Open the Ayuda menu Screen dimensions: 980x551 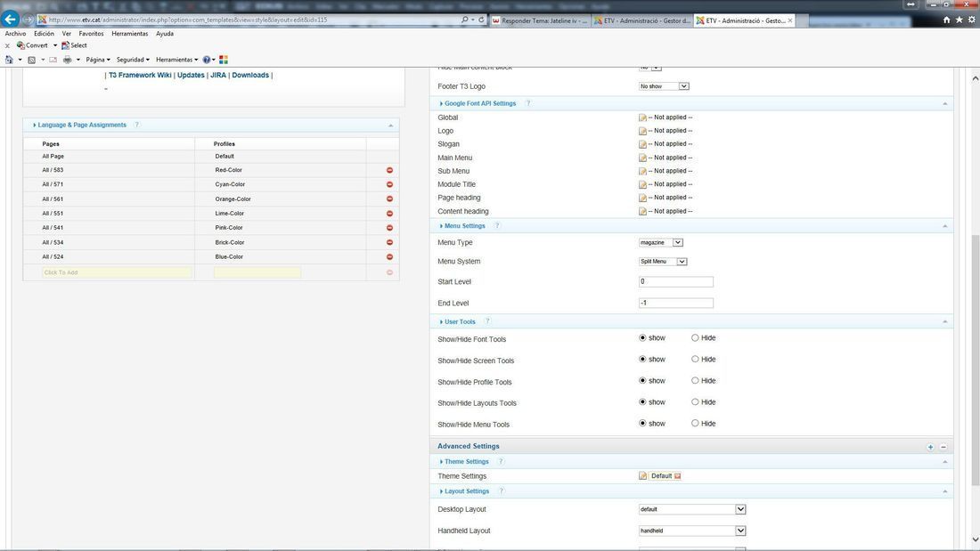click(165, 34)
